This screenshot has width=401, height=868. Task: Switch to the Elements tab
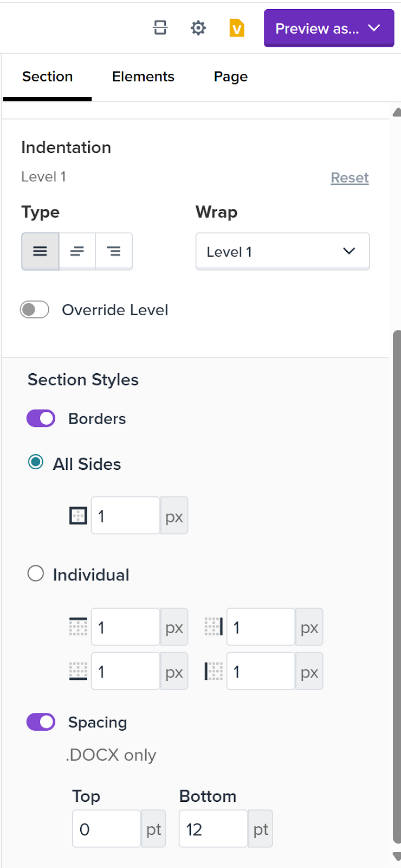click(x=143, y=76)
